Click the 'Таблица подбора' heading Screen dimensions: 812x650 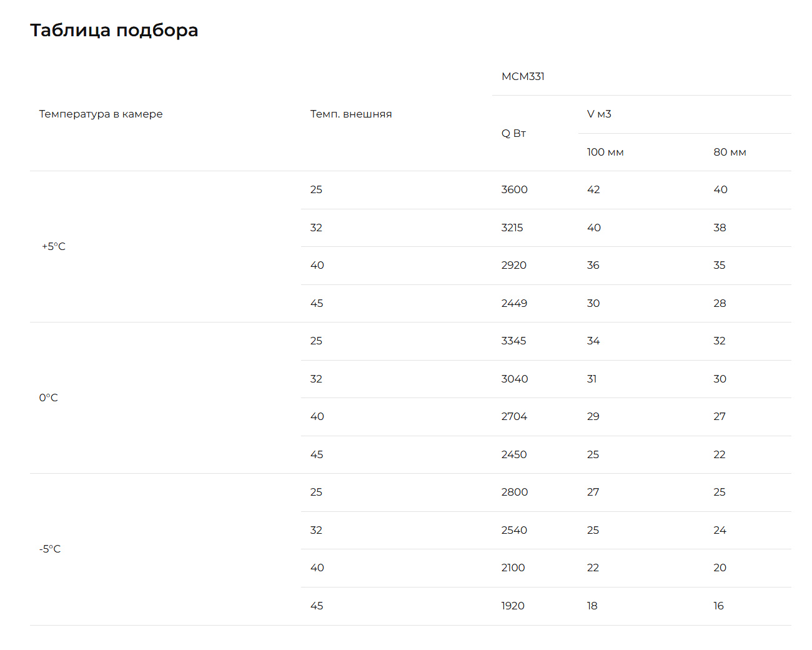click(114, 30)
